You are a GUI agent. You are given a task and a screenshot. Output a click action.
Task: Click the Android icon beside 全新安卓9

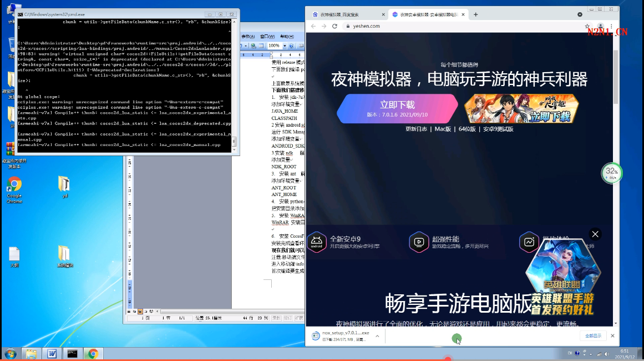(x=317, y=242)
